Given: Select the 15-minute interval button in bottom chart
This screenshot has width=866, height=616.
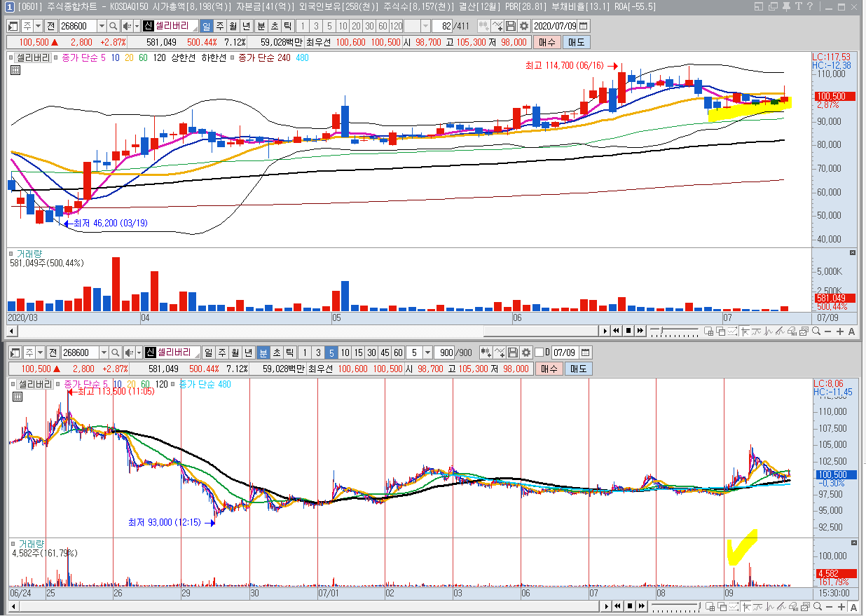Looking at the screenshot, I should 358,352.
